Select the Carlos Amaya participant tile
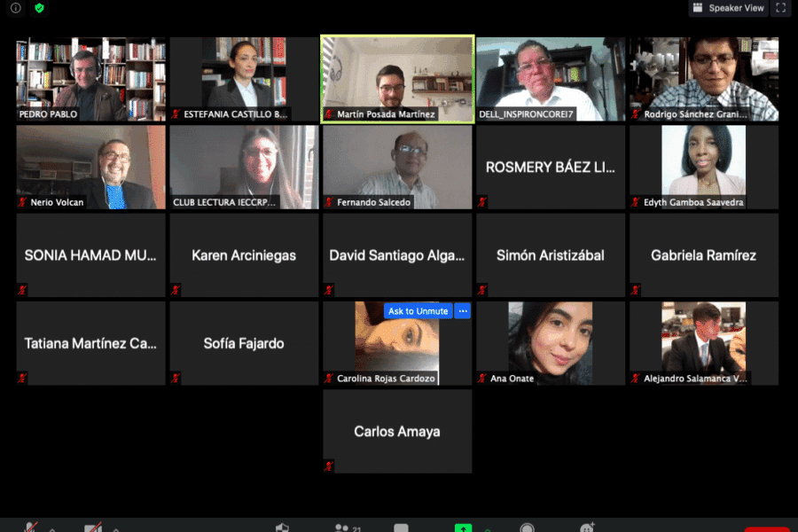 tap(397, 431)
